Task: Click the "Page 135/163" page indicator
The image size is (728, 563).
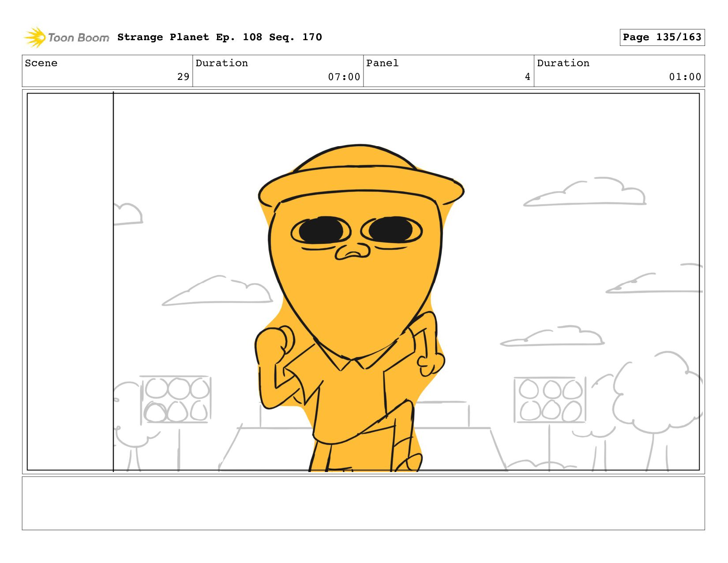Action: point(662,38)
